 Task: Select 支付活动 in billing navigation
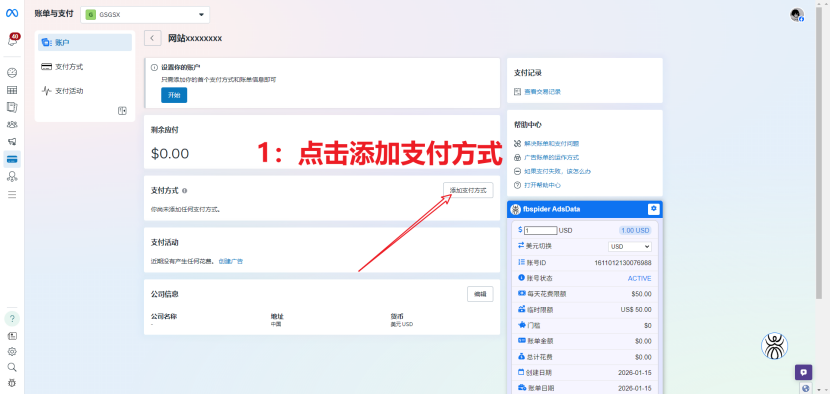[x=85, y=91]
